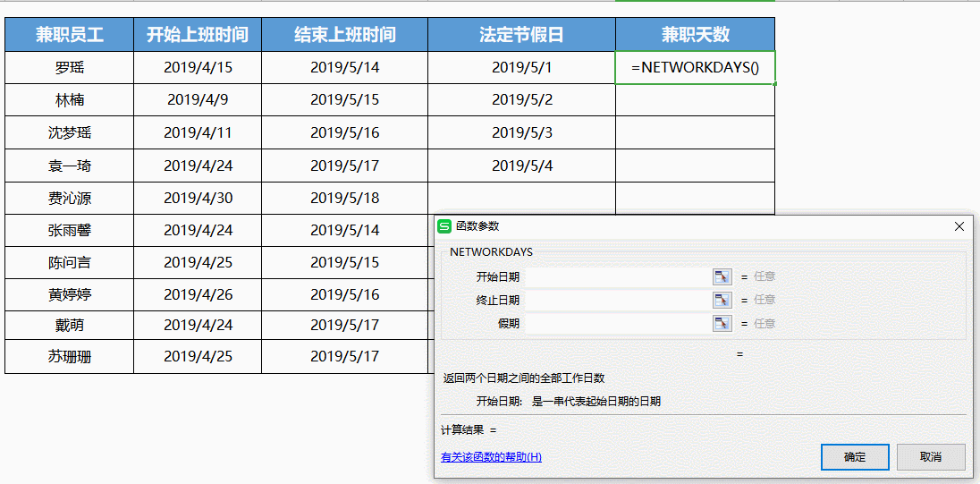Click 林楠's empty 兼职天数 cell
980x484 pixels.
pyautogui.click(x=695, y=99)
